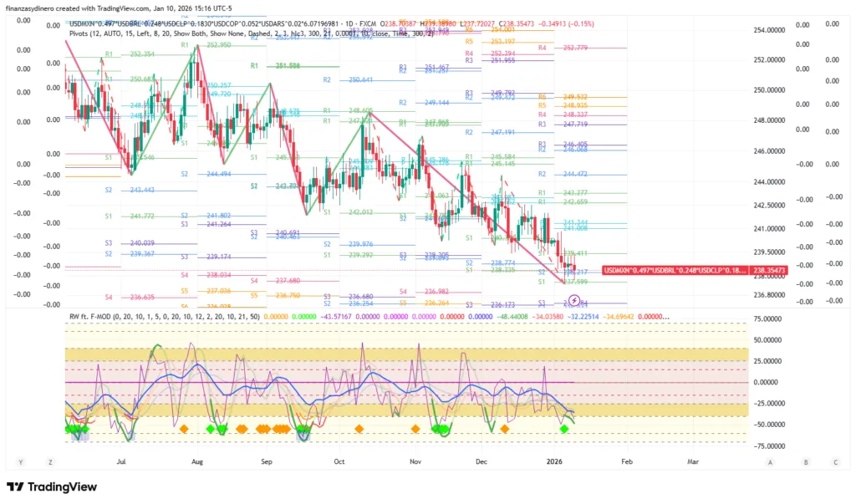The image size is (856, 504).
Task: Click the A scale letter icon
Action: 770,461
